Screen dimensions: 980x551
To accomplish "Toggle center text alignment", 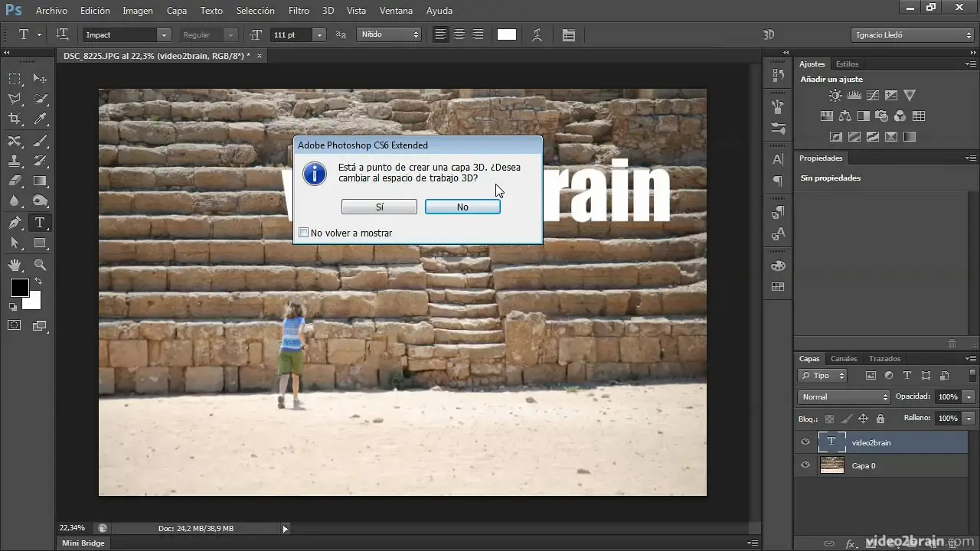I will [459, 34].
